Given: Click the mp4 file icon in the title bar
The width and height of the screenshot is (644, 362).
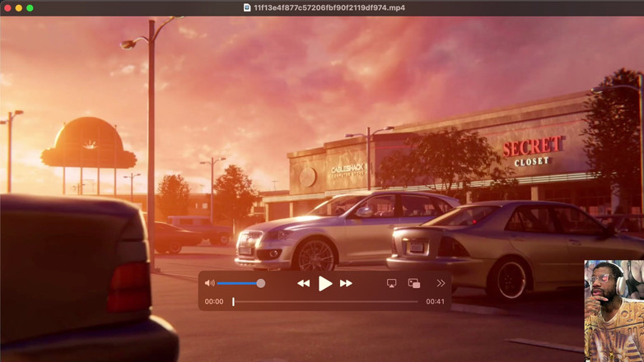Looking at the screenshot, I should coord(247,7).
